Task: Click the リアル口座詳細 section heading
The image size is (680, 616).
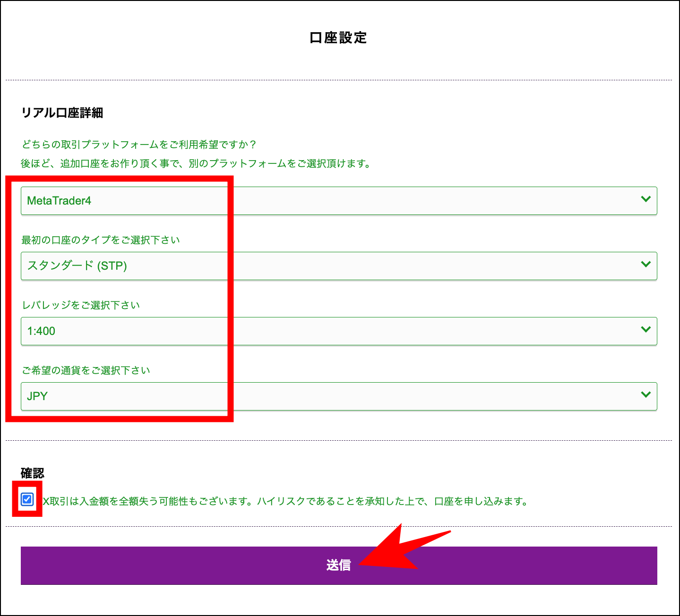Action: pyautogui.click(x=62, y=113)
